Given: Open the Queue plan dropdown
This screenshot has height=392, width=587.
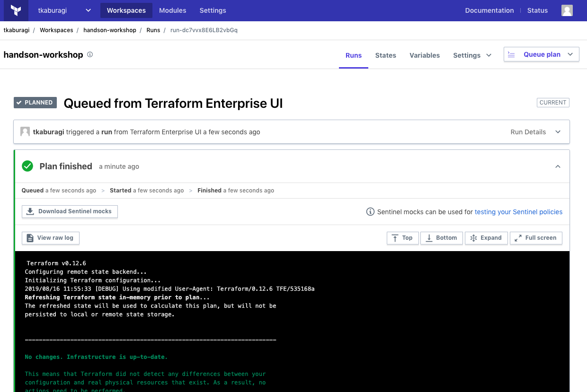Looking at the screenshot, I should click(x=541, y=54).
